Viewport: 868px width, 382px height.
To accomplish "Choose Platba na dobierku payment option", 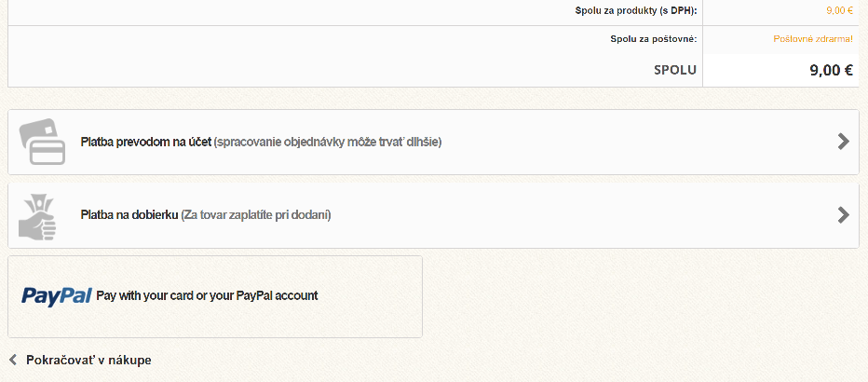I will tap(129, 215).
